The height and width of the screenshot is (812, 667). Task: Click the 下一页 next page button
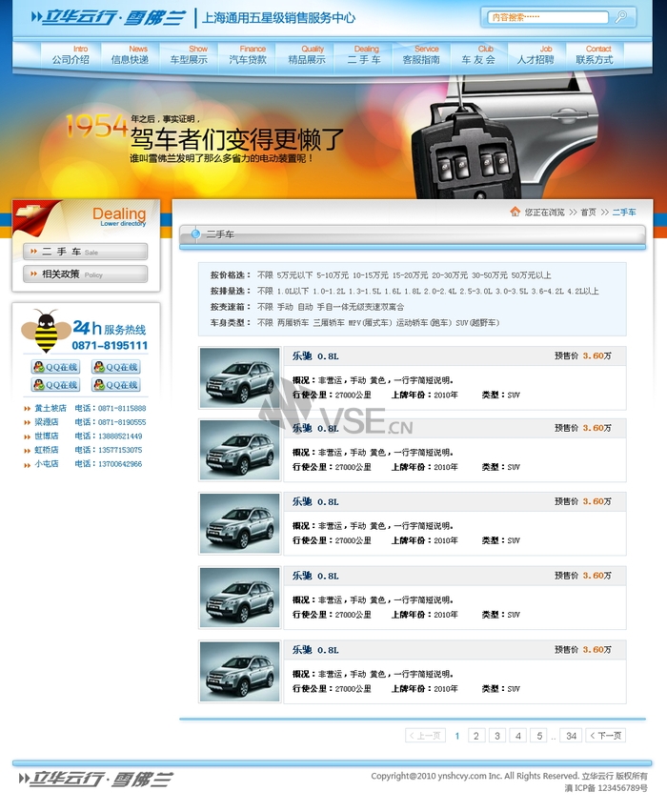click(605, 736)
